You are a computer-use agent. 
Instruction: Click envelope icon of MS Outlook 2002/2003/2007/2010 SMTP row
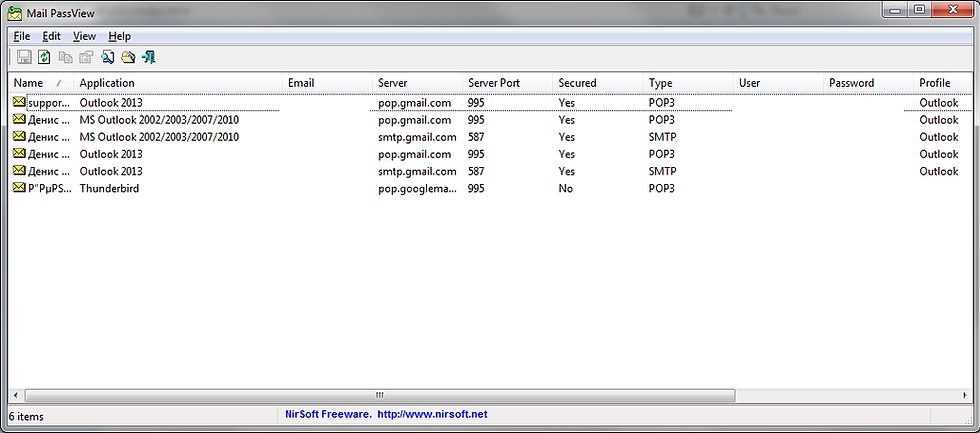19,136
